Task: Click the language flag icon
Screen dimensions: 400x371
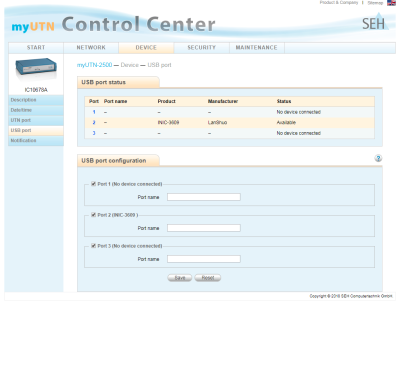Action: coord(391,3)
